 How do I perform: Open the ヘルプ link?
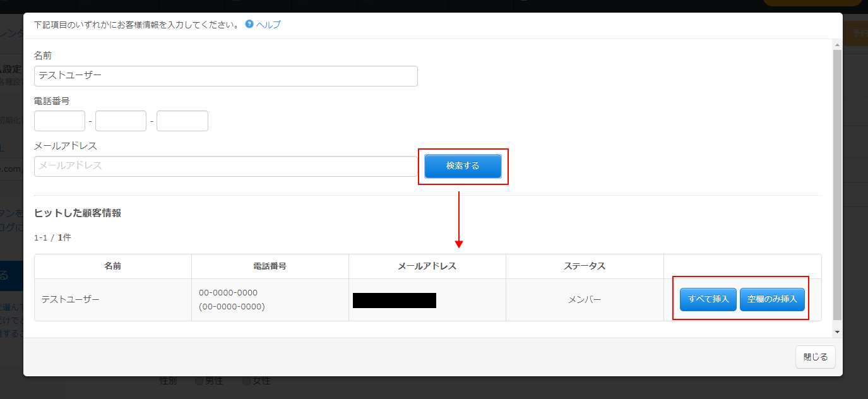(268, 25)
